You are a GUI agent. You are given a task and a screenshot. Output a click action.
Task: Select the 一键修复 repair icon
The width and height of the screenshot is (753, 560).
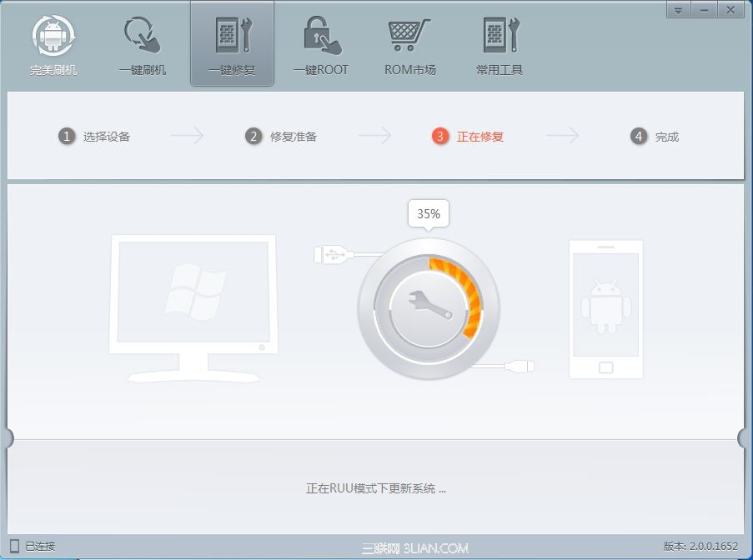[x=233, y=44]
